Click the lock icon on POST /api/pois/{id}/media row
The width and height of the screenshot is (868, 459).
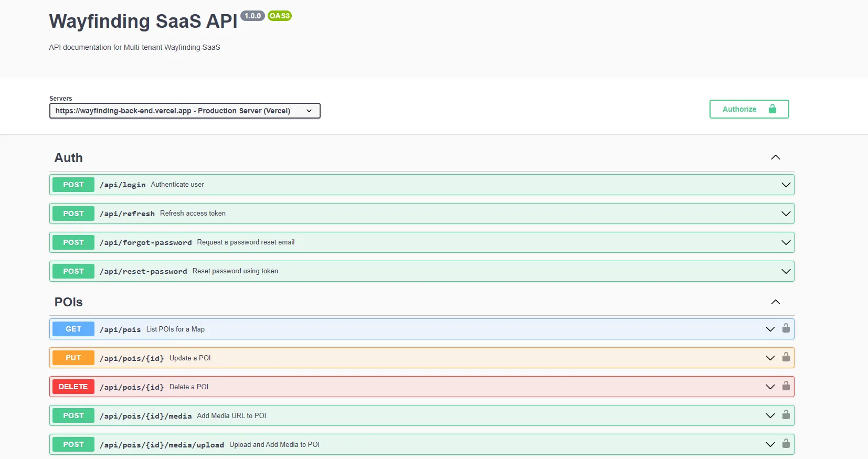click(x=786, y=415)
